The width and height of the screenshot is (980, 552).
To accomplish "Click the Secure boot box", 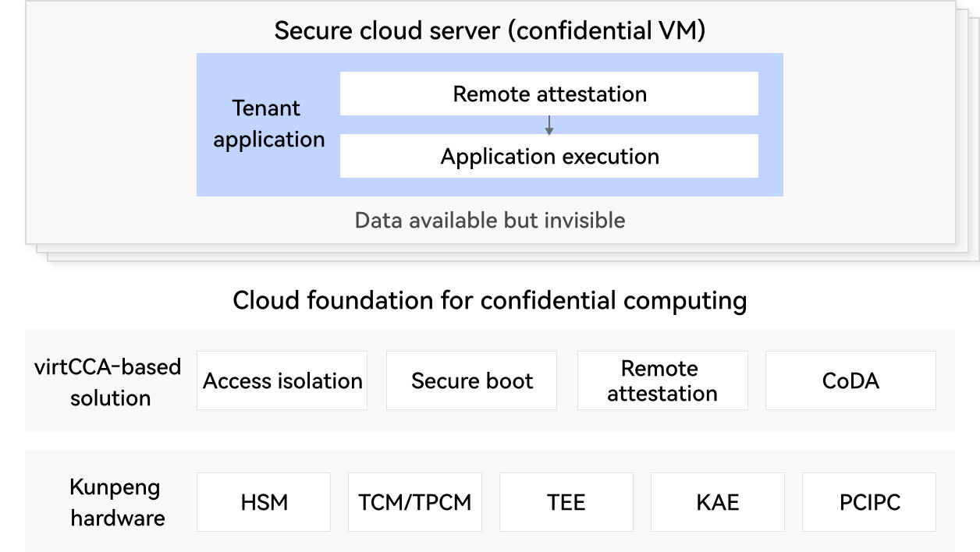I will [471, 380].
